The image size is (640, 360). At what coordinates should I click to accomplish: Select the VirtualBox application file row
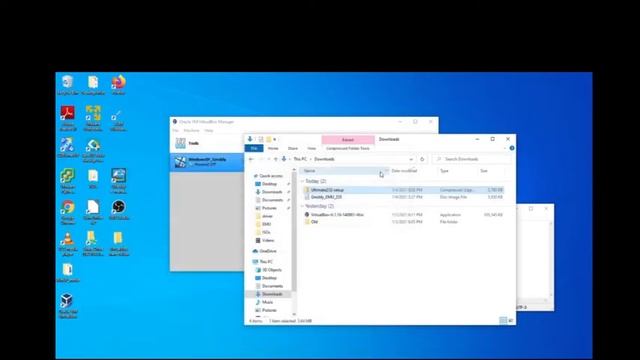[404, 215]
